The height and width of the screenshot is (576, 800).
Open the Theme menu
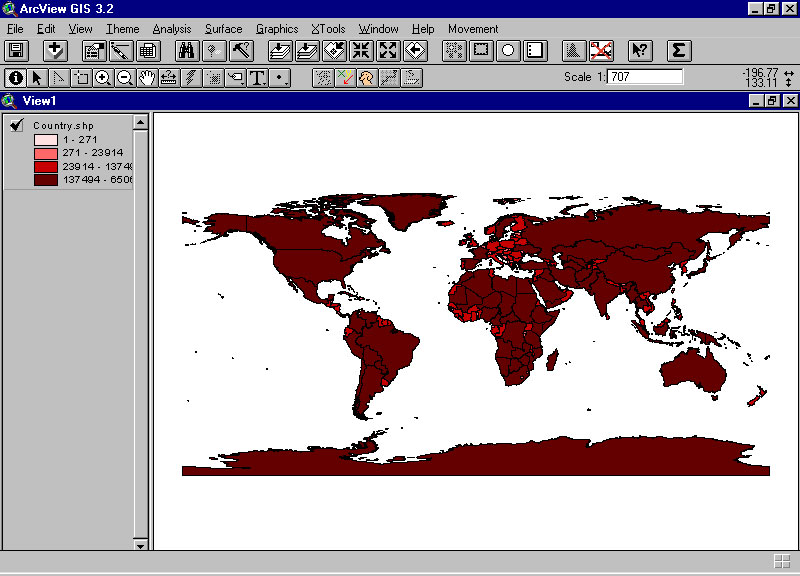pos(122,29)
